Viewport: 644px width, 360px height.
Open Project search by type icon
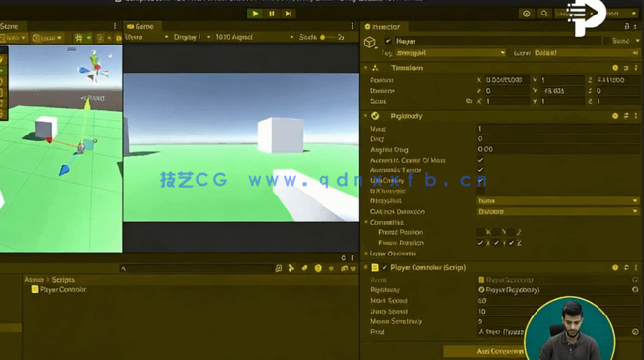291,268
